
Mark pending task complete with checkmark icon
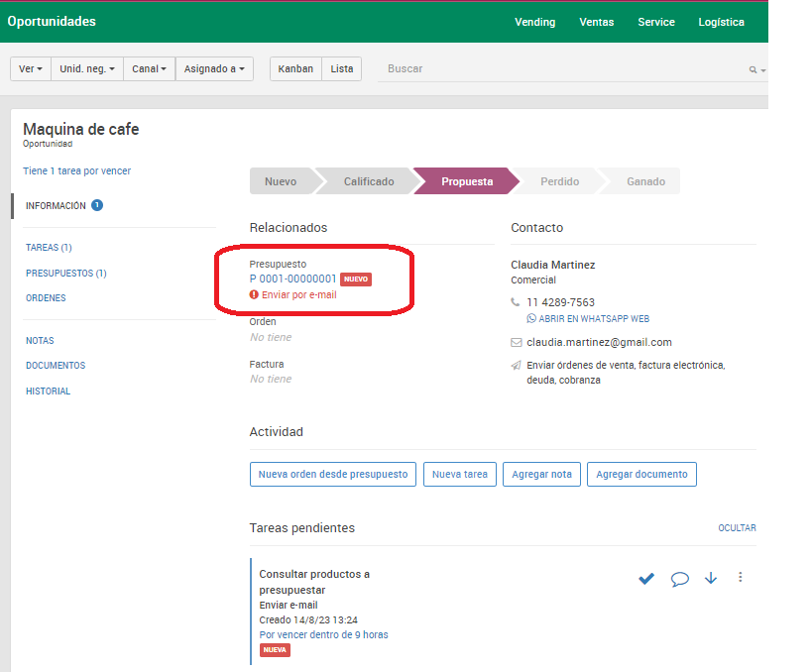(x=646, y=578)
